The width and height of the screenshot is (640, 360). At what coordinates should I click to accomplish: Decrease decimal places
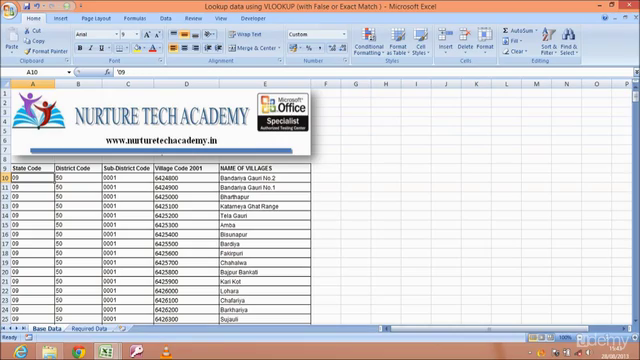(343, 48)
